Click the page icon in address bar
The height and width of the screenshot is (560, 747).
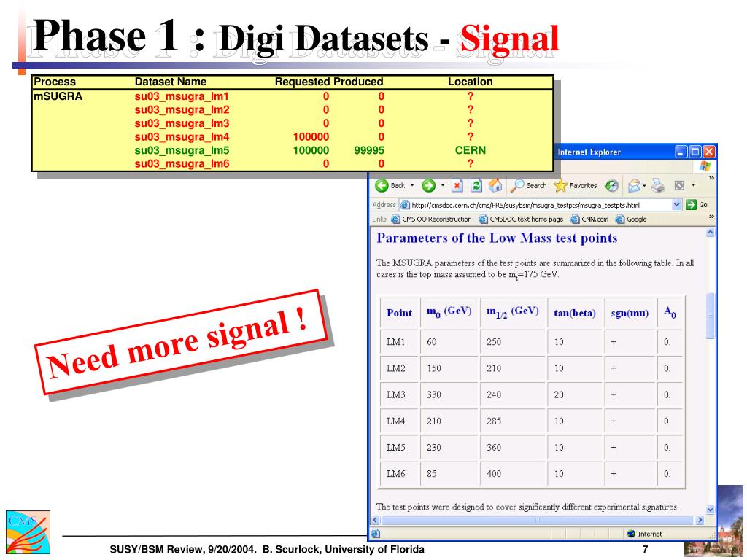click(x=405, y=205)
